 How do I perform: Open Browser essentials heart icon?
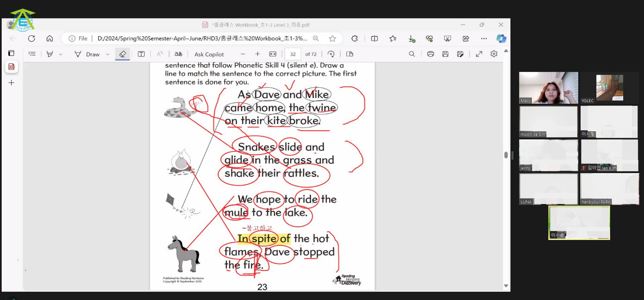429,38
